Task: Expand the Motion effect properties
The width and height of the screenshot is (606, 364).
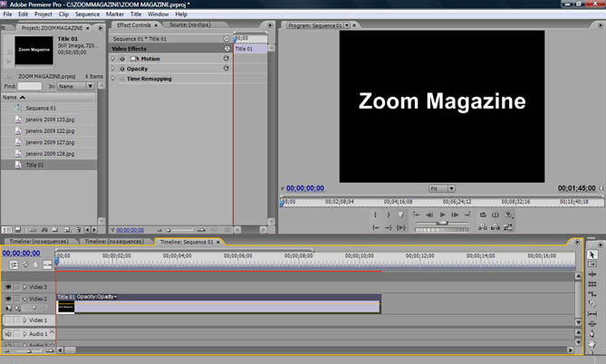Action: (113, 59)
